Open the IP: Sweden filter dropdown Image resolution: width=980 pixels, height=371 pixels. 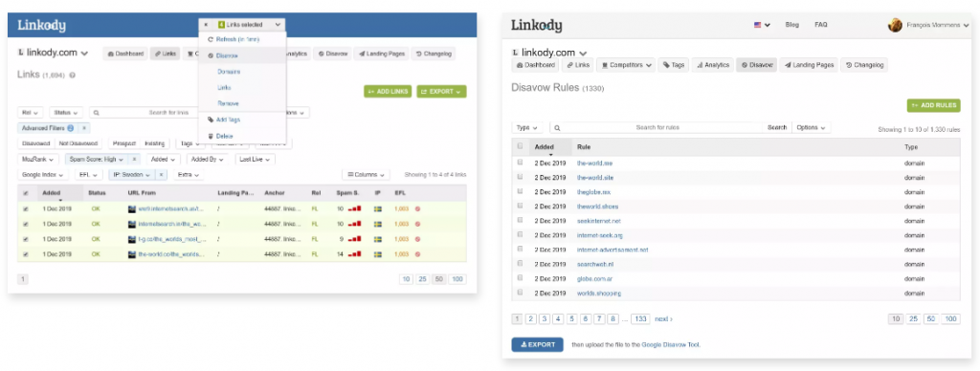(x=131, y=175)
